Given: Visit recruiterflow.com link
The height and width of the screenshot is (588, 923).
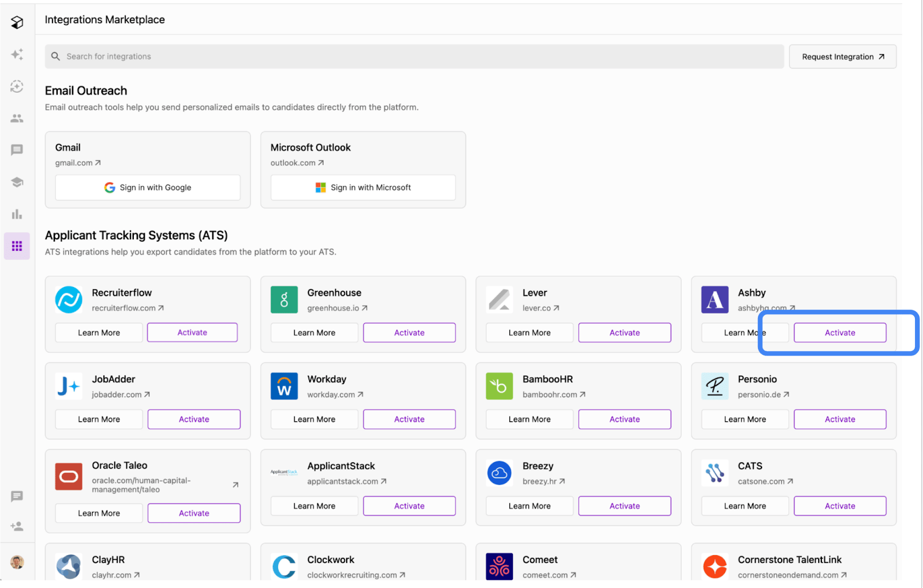Looking at the screenshot, I should point(128,308).
